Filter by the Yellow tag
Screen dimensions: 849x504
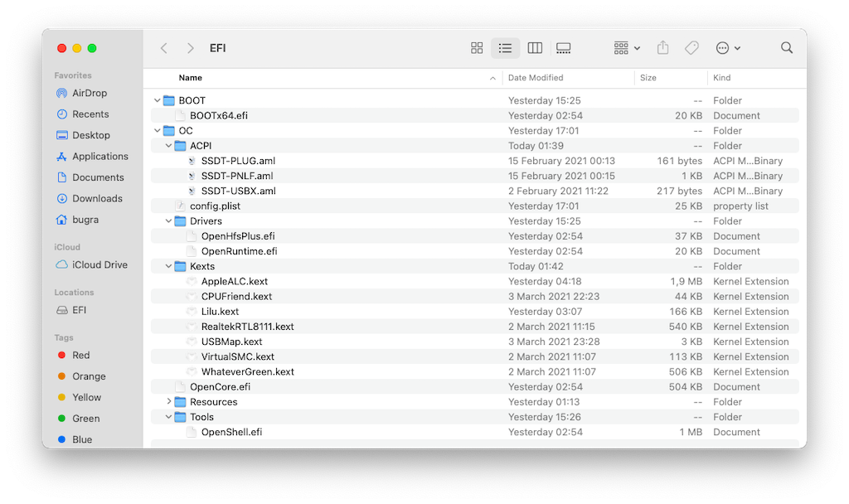[86, 397]
